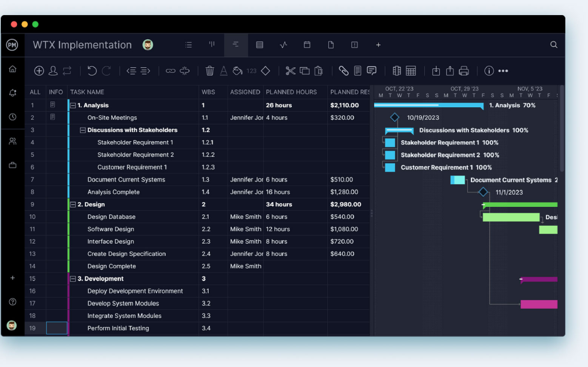Image resolution: width=588 pixels, height=367 pixels.
Task: Cut the selected task with the scissors icon
Action: [290, 71]
